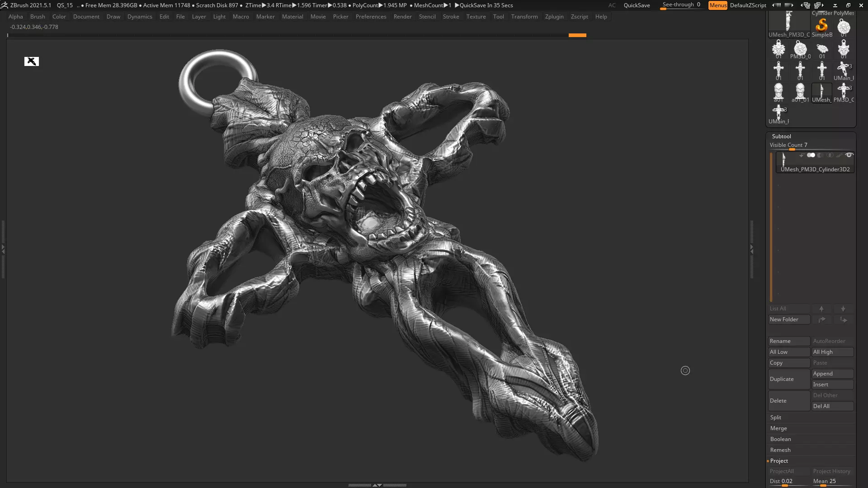Load the next UI layout icon
The image size is (868, 488).
click(819, 5)
